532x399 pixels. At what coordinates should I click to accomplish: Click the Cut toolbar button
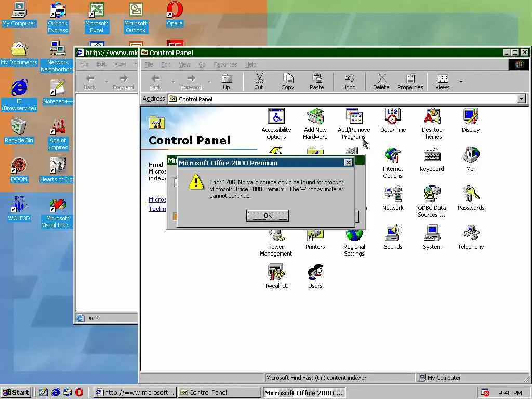pos(259,82)
